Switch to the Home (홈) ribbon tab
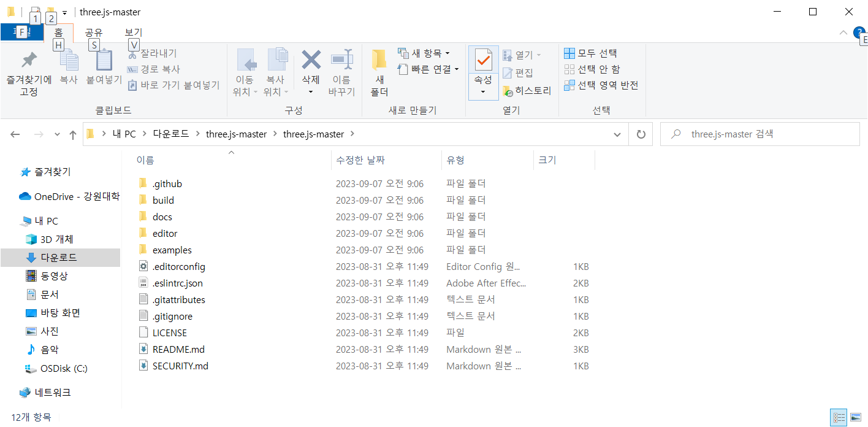The width and height of the screenshot is (868, 427). 59,33
